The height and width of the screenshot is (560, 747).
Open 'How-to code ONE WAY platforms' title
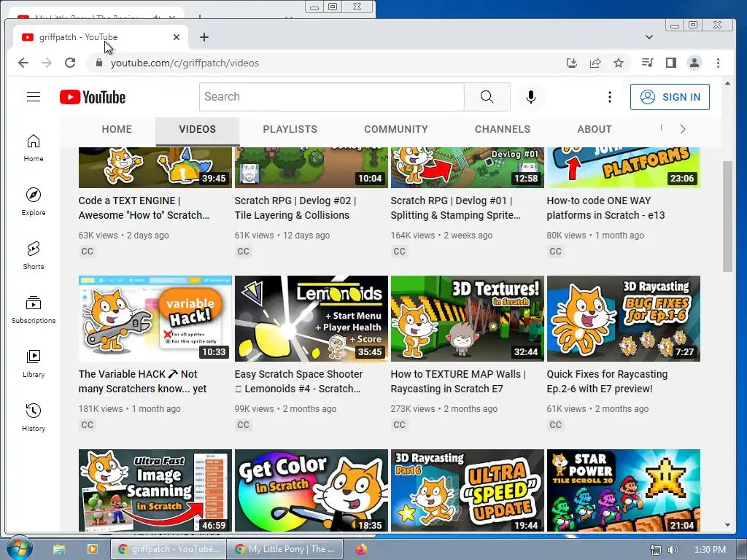[605, 208]
